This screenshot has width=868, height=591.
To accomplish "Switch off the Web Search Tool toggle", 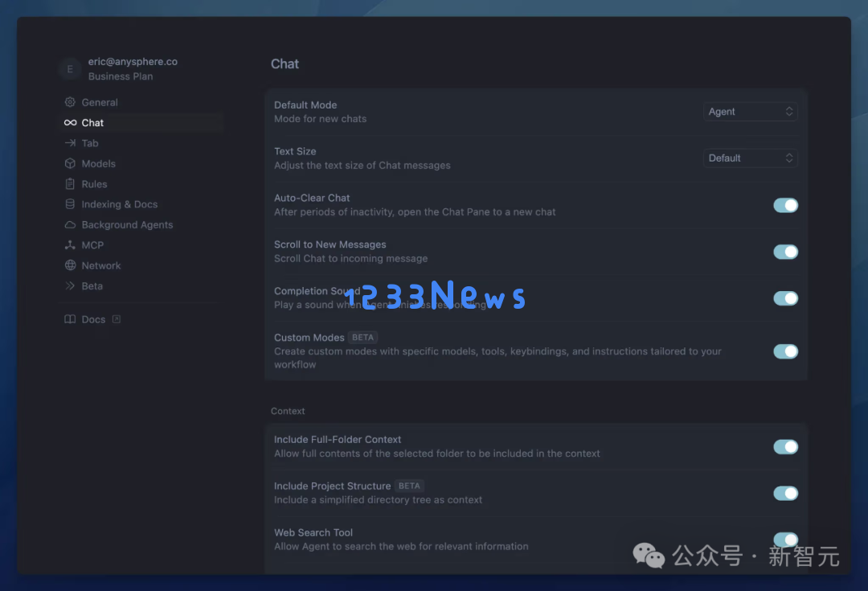I will (x=785, y=540).
